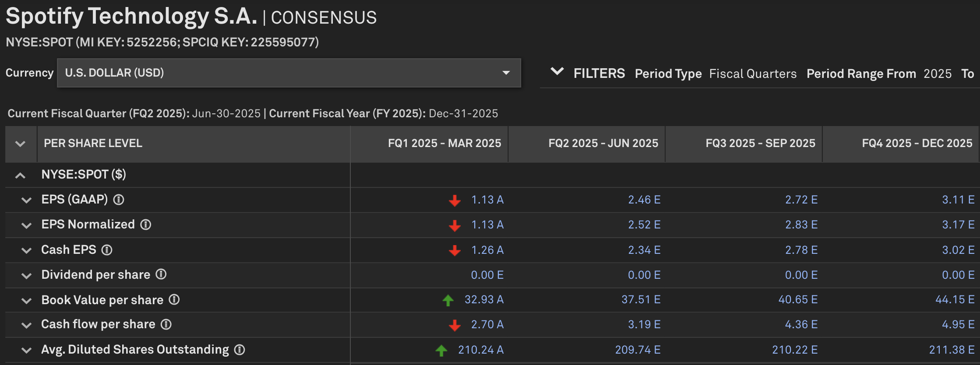Expand the EPS Normalized row
Image resolution: width=980 pixels, height=365 pixels.
pyautogui.click(x=27, y=225)
